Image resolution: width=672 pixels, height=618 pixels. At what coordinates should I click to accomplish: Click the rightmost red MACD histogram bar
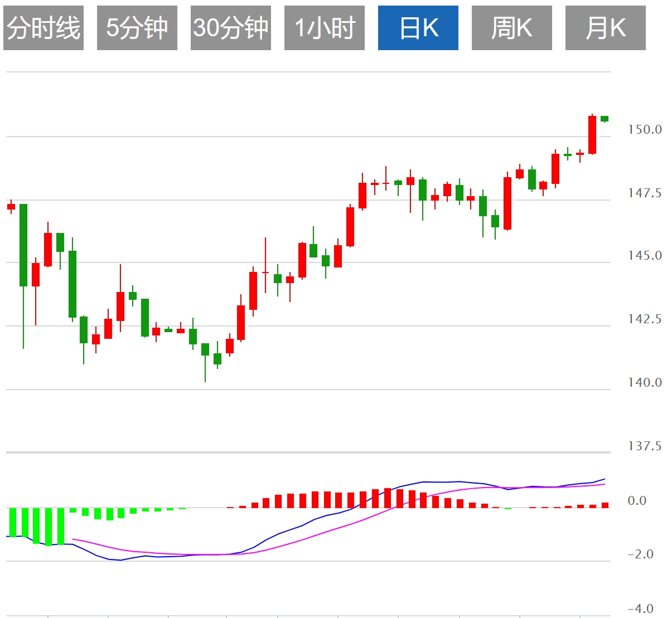click(x=605, y=505)
